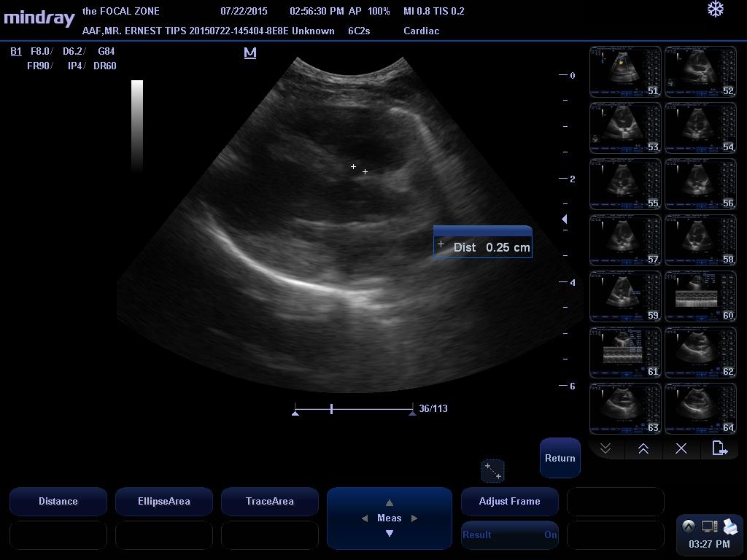
Task: Choose the TraceArea measurement
Action: pos(269,501)
